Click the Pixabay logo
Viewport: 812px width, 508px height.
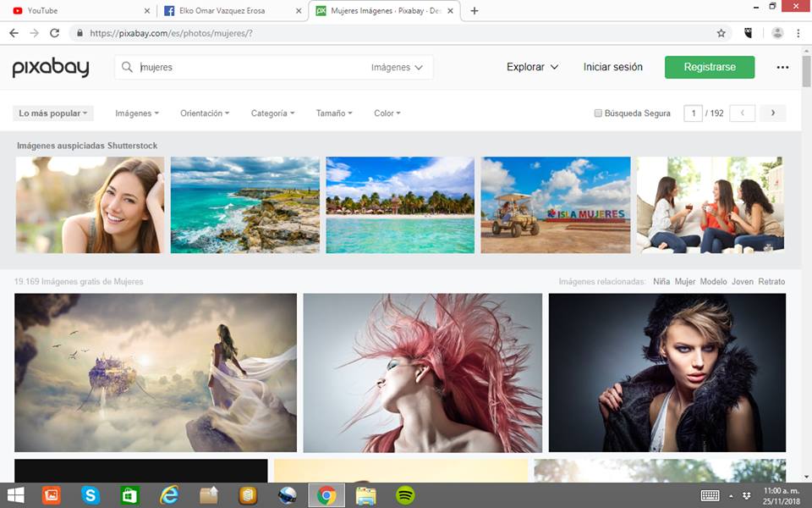point(50,68)
